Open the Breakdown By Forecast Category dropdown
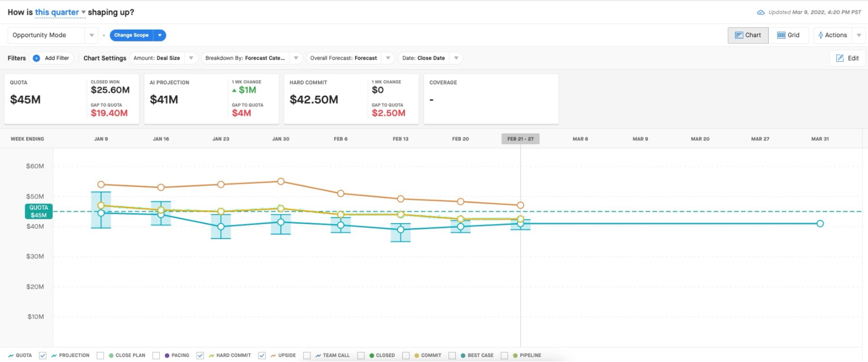The image size is (868, 362). [295, 58]
